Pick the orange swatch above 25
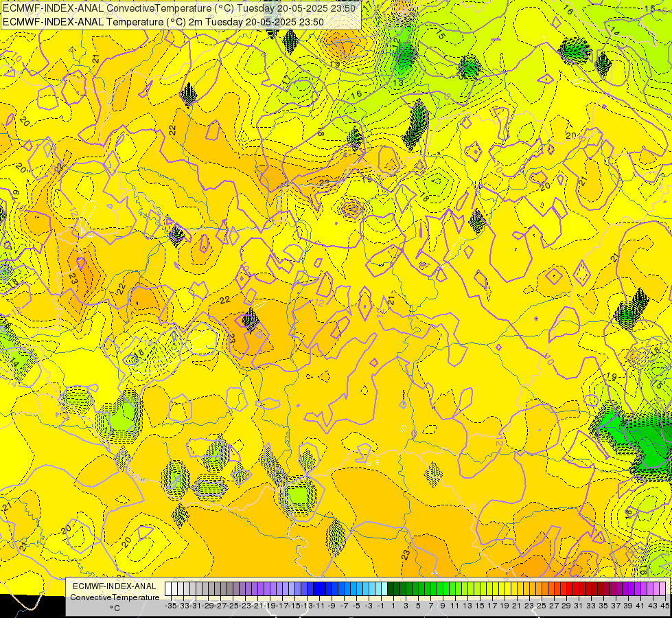The image size is (672, 618). click(x=539, y=588)
